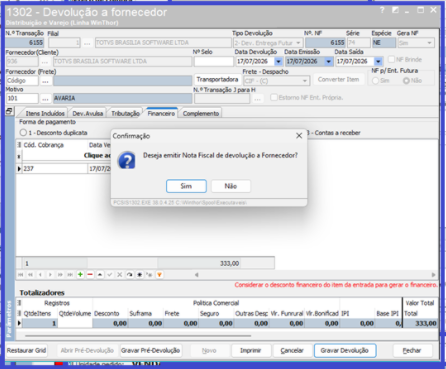Click the cancel X icon in navigator

120,275
